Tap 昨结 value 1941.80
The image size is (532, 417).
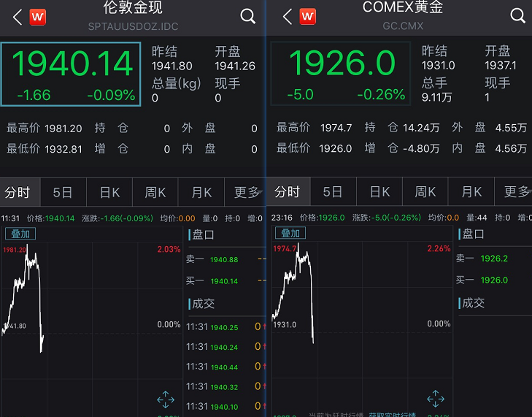point(172,66)
